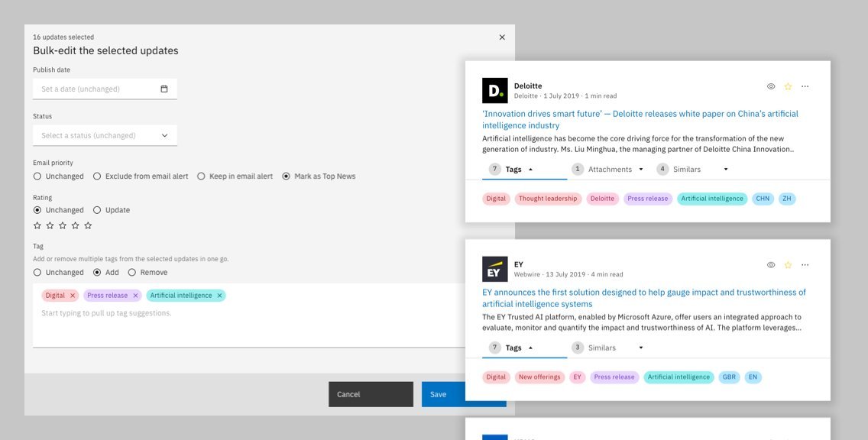Click the GBR tag on EY card

coord(729,377)
